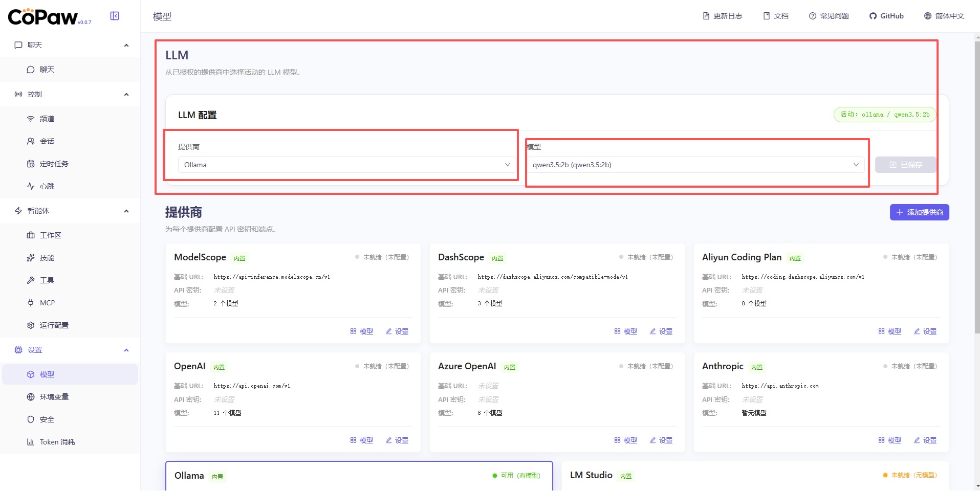Viewport: 980px width, 491px height.
Task: Open the MCP page in sidebar
Action: tap(47, 303)
